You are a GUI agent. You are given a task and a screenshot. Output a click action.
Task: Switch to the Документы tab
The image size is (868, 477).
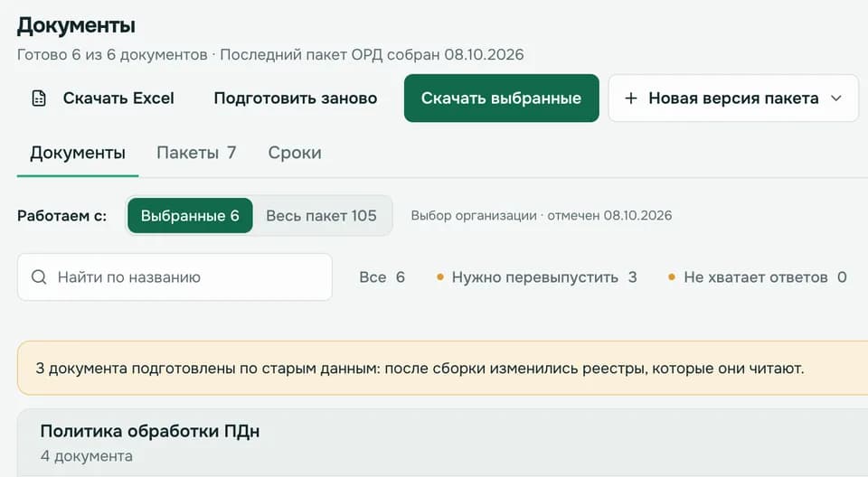point(78,153)
